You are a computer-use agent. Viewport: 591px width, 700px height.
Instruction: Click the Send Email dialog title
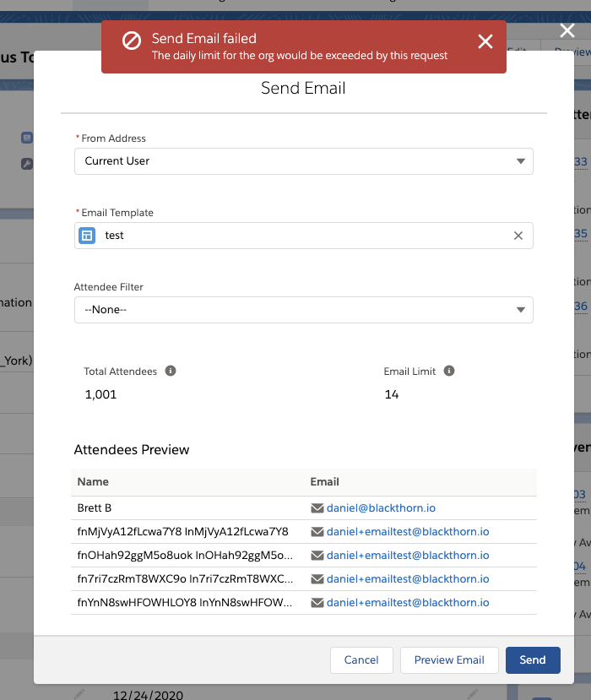(303, 88)
